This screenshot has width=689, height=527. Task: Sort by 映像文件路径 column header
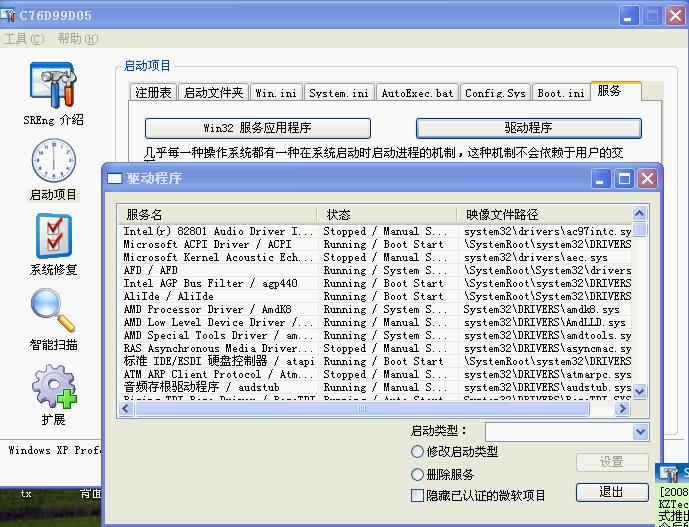tap(544, 214)
